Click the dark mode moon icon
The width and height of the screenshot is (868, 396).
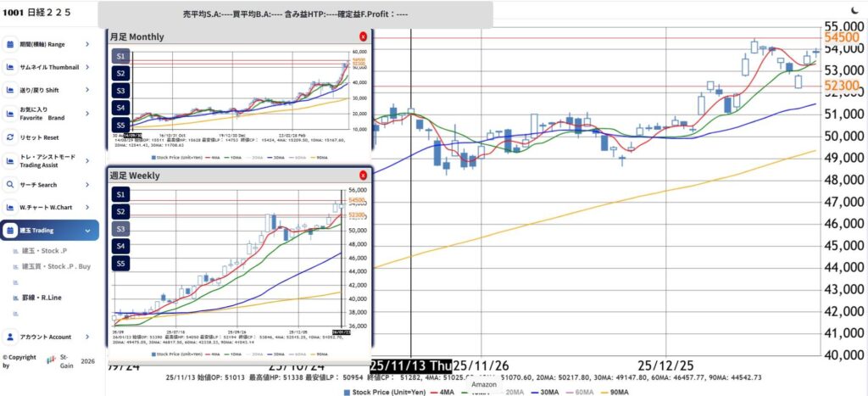(x=854, y=9)
